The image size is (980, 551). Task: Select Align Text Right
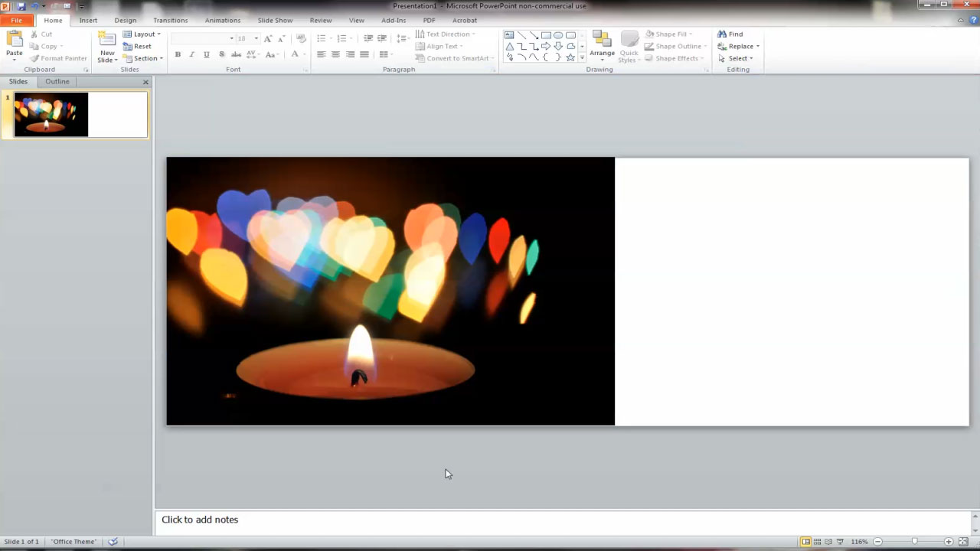(x=350, y=54)
